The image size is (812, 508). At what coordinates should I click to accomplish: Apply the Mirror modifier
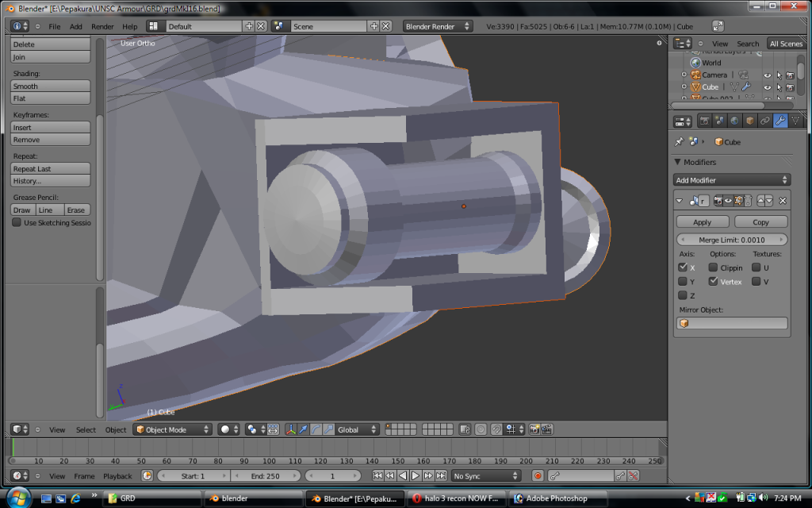pyautogui.click(x=703, y=222)
